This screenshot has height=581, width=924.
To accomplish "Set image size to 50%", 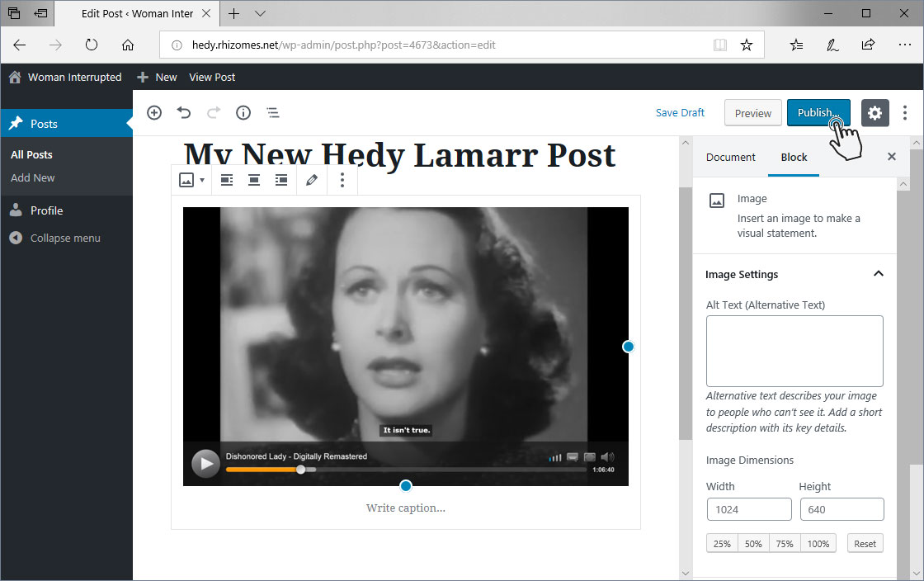I will tap(754, 543).
